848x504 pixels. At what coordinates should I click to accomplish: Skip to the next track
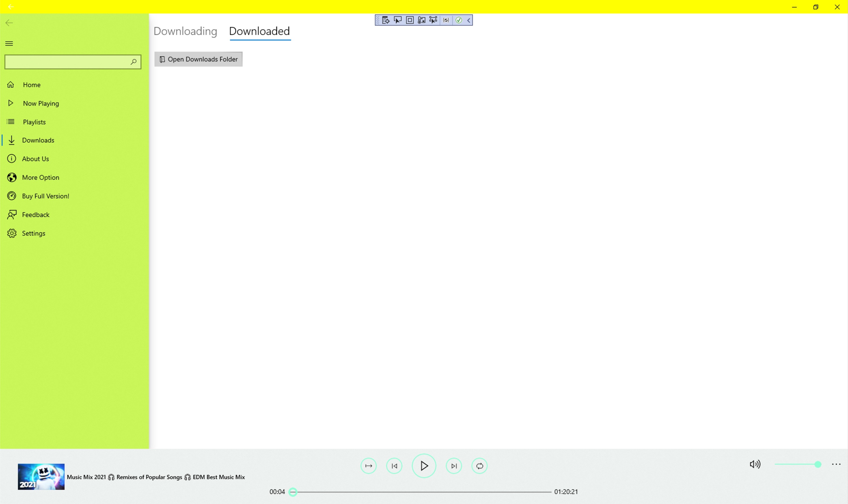tap(454, 466)
